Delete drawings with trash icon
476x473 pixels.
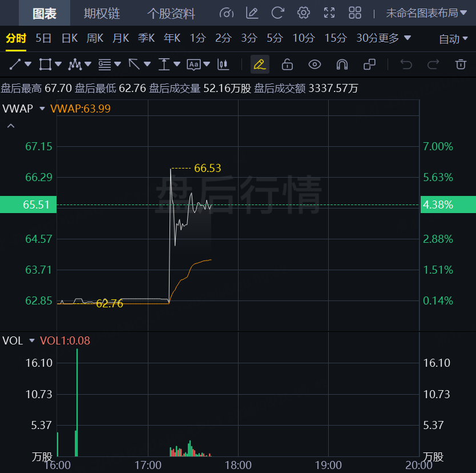(461, 65)
